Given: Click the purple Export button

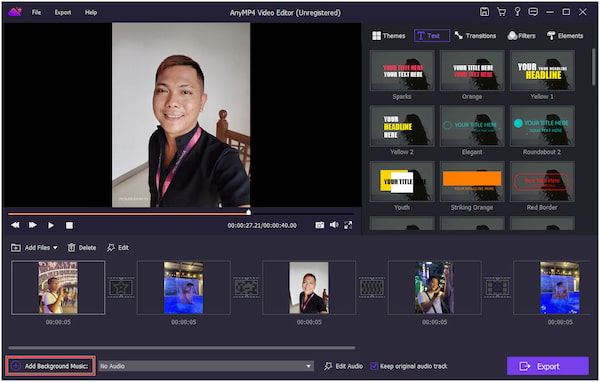Looking at the screenshot, I should (x=548, y=366).
